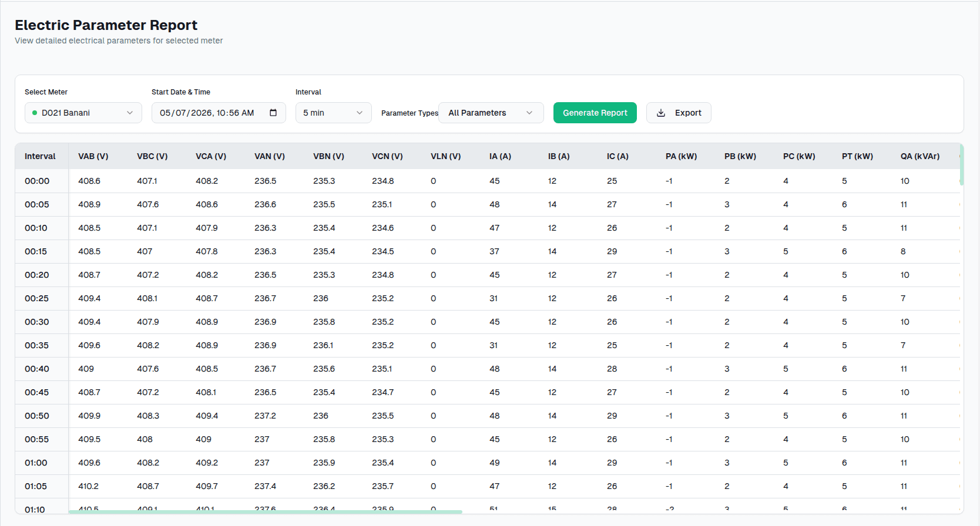Click VCN value 235.7 in 01:05 row

click(383, 486)
